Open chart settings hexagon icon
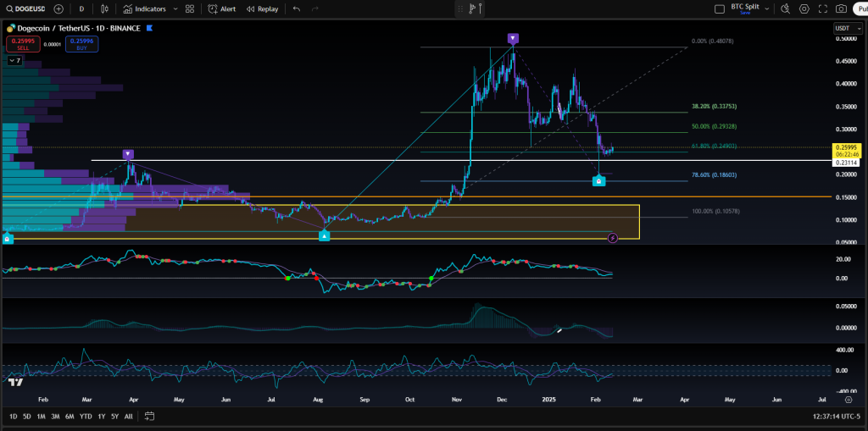Viewport: 868px width, 431px height. point(804,8)
